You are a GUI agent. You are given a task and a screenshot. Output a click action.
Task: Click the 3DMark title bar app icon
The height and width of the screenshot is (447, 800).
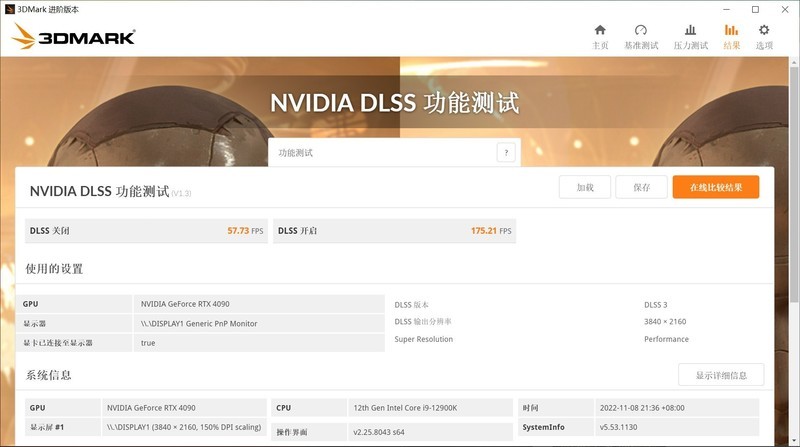[x=9, y=9]
